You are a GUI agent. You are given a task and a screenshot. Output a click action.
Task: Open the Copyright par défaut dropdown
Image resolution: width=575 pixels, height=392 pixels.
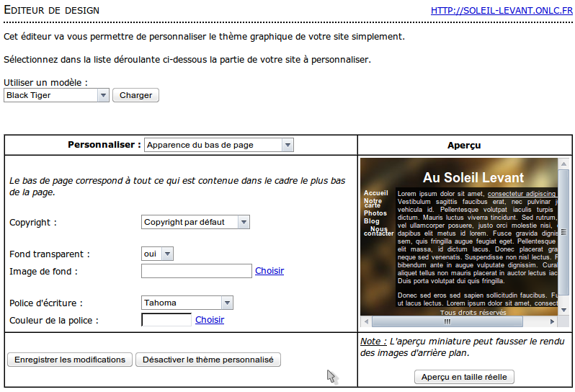[195, 222]
